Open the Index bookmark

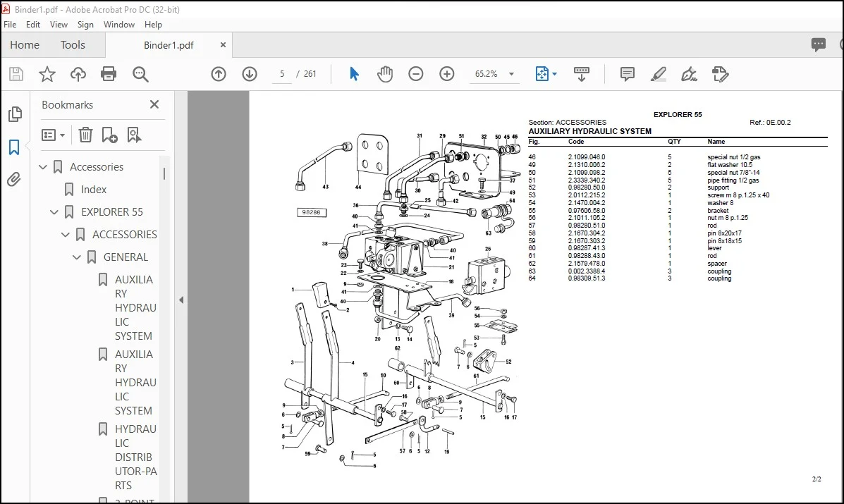coord(94,190)
